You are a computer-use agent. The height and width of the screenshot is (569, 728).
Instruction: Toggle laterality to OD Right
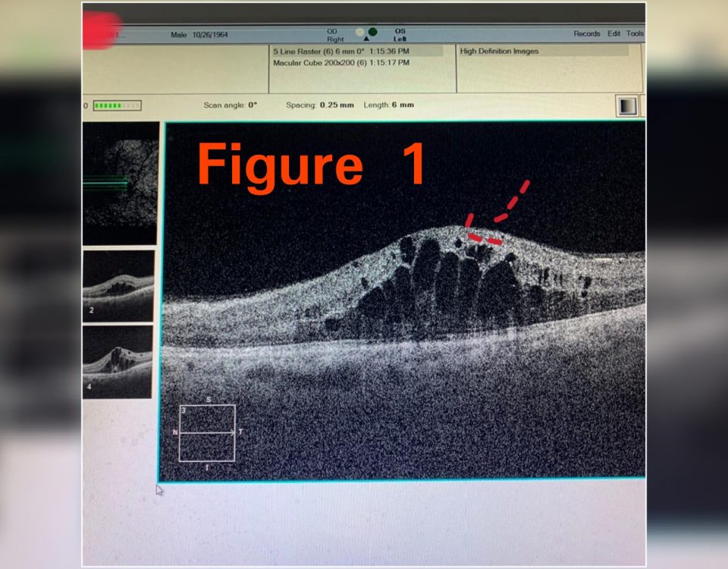click(334, 33)
